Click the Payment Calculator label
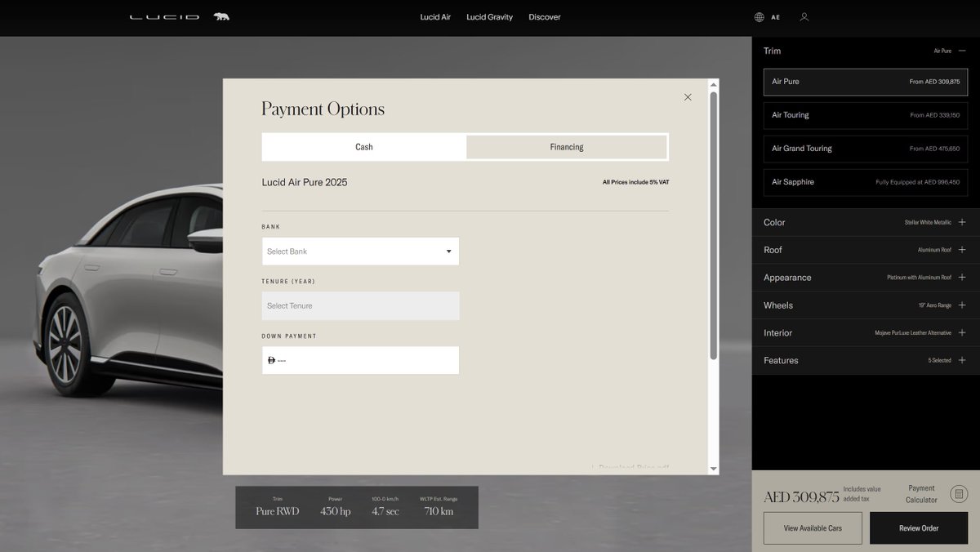 [x=921, y=494]
